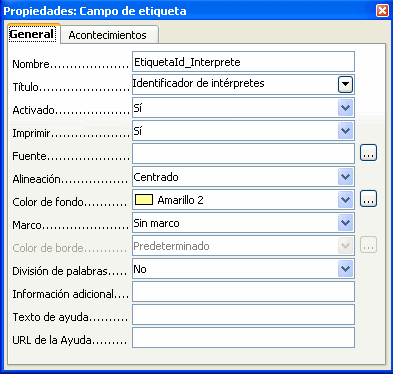393x374 pixels.
Task: Open the Título multiline dropdown arrow
Action: pyautogui.click(x=345, y=85)
